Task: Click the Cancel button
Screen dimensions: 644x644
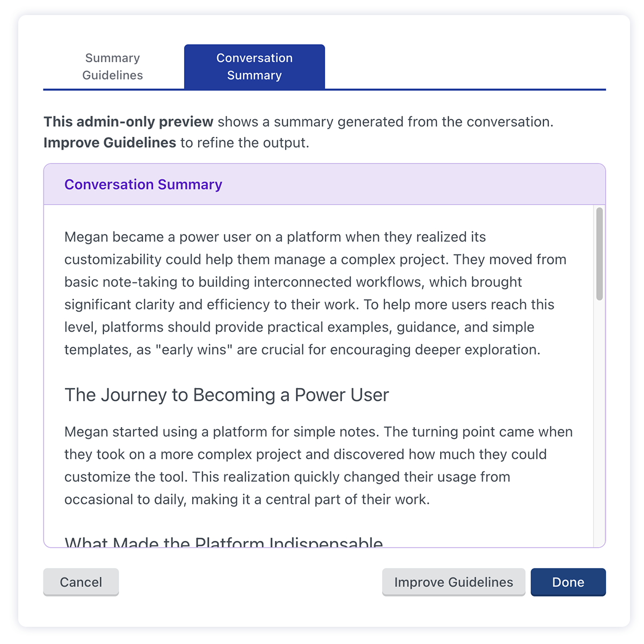Action: click(x=81, y=582)
